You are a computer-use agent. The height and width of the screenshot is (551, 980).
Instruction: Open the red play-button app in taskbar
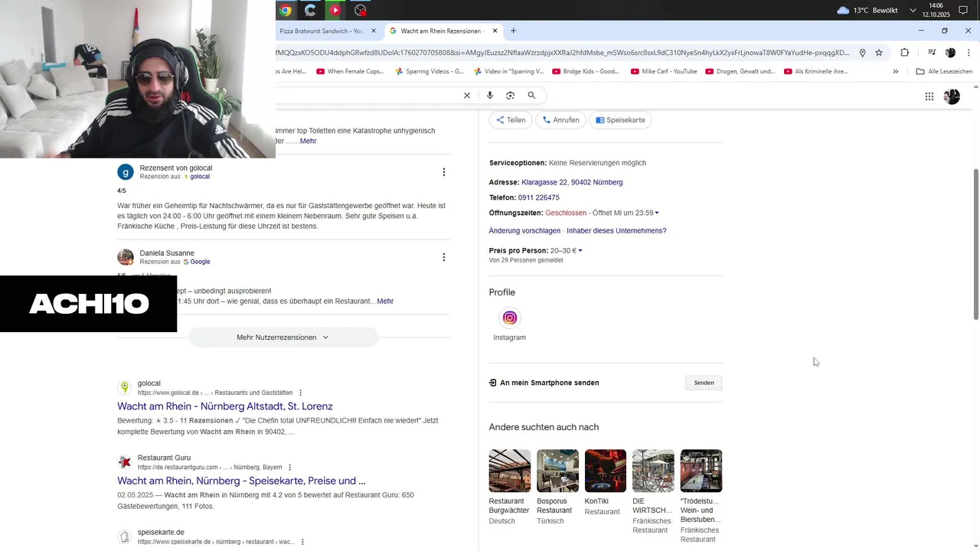point(335,10)
